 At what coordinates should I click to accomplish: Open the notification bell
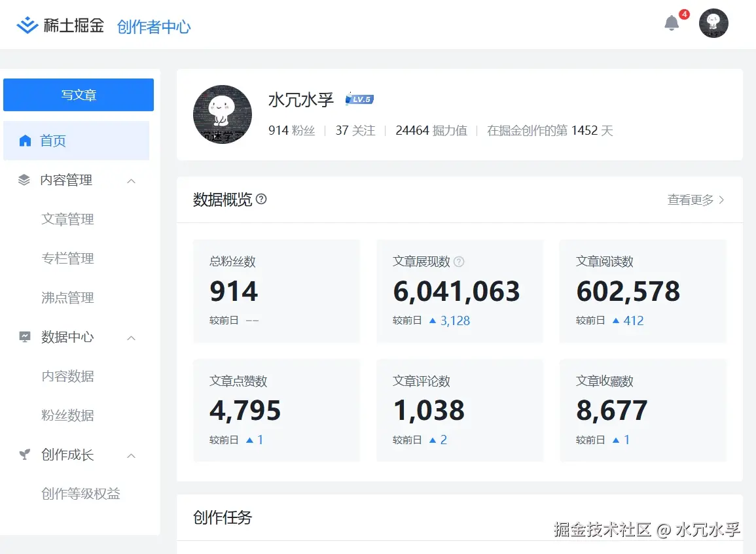pos(671,23)
